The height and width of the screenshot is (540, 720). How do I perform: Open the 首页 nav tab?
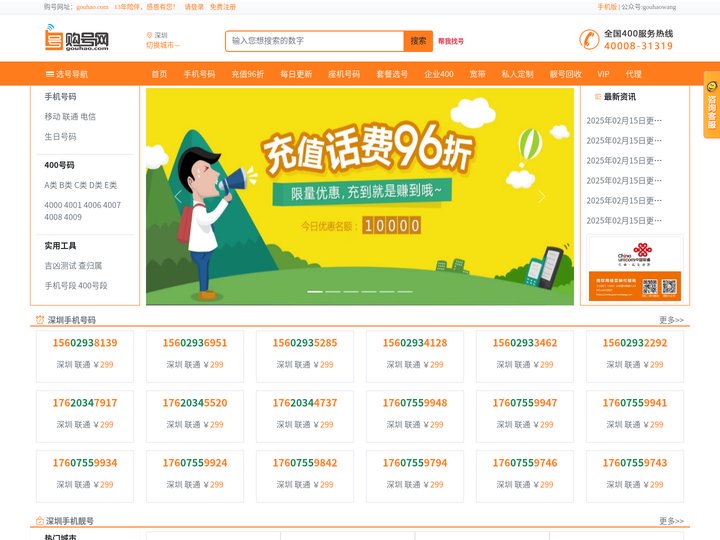click(159, 74)
